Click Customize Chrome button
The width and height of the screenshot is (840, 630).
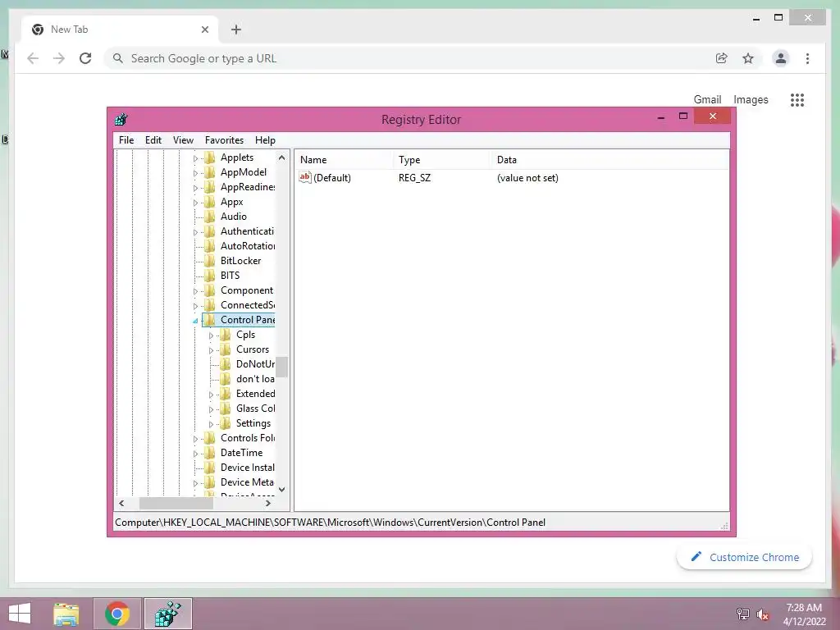pyautogui.click(x=745, y=557)
